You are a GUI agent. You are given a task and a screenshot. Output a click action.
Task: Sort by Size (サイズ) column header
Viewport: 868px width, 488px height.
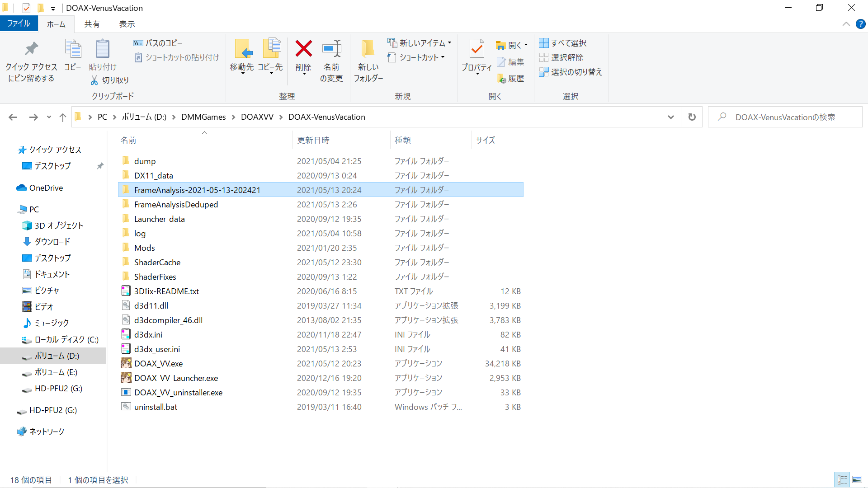pos(499,140)
